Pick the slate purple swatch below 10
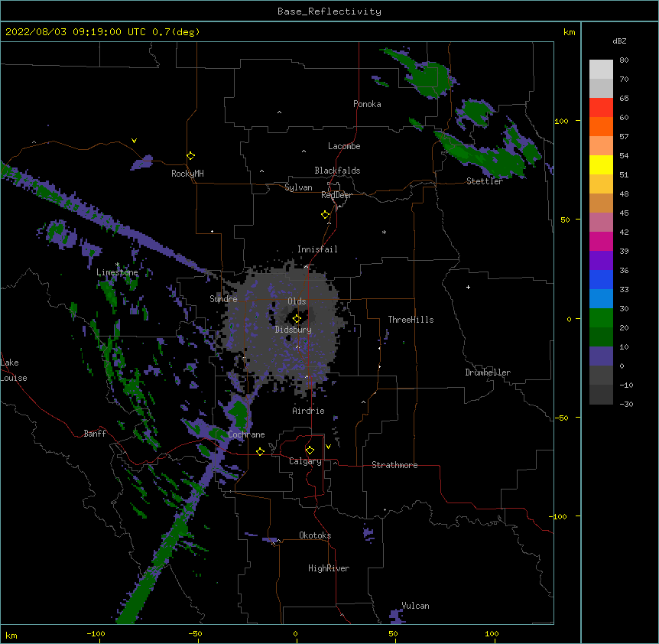This screenshot has width=659, height=644. click(x=601, y=356)
